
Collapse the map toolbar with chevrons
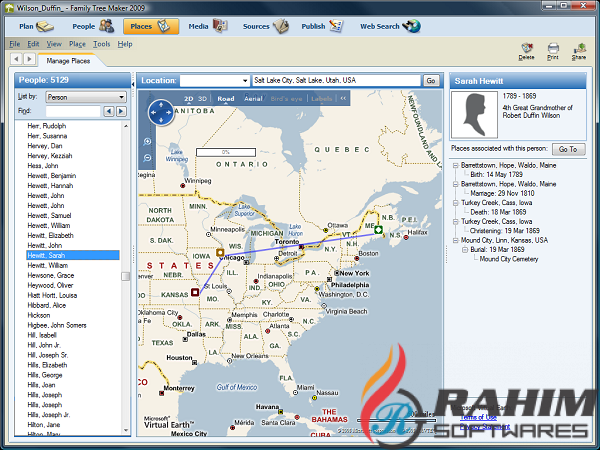pyautogui.click(x=343, y=98)
